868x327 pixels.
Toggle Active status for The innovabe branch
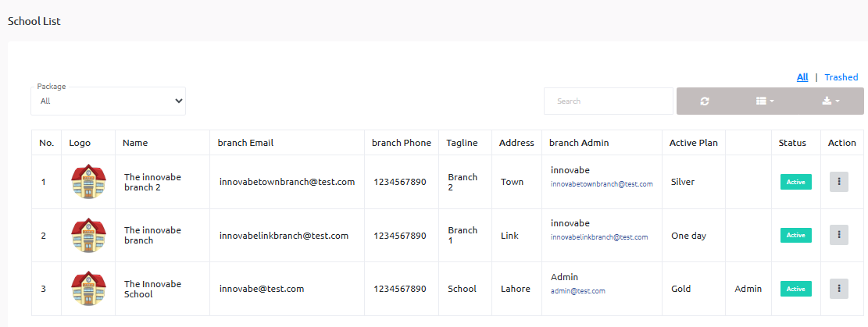795,235
